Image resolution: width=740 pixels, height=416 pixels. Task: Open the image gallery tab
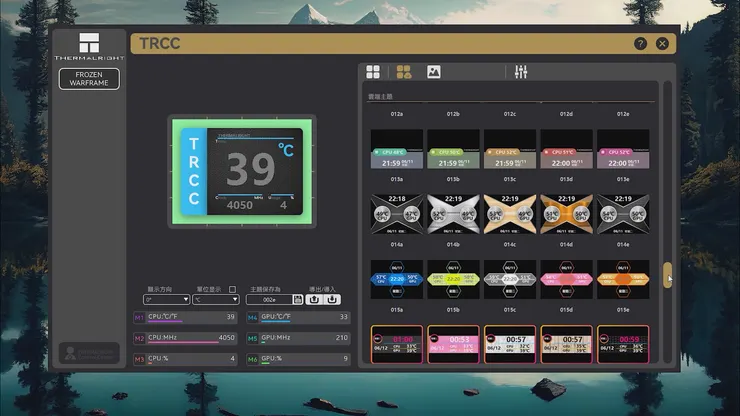434,72
